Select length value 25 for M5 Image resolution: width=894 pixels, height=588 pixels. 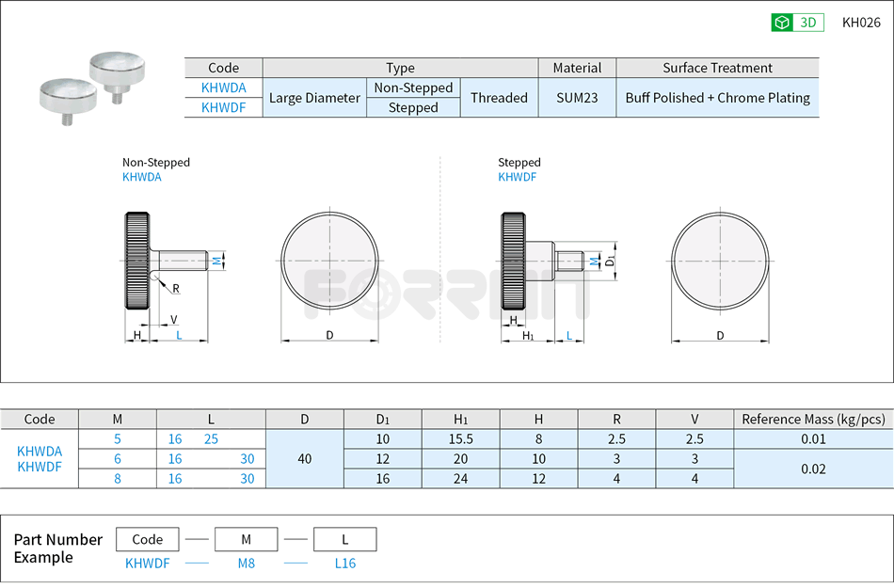click(209, 439)
